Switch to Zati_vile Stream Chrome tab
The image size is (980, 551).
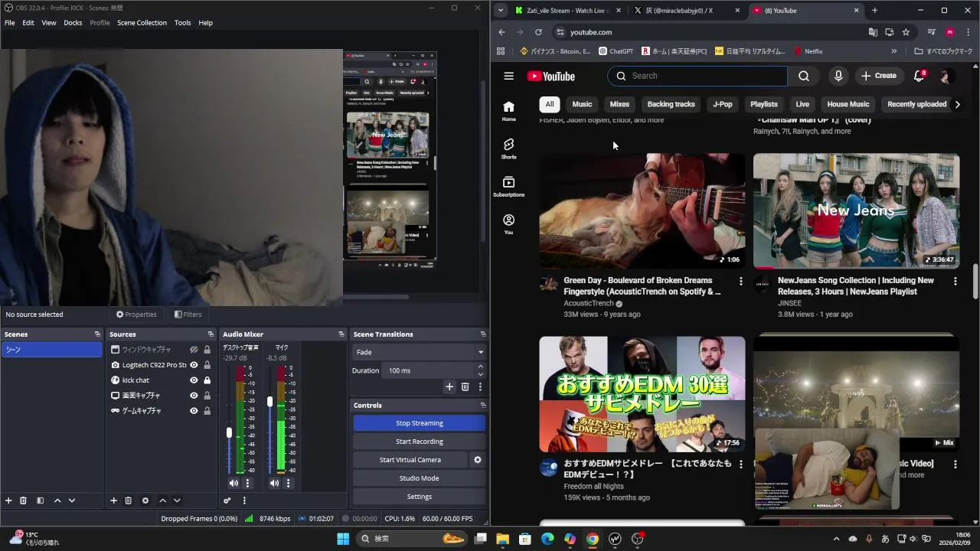click(x=568, y=11)
